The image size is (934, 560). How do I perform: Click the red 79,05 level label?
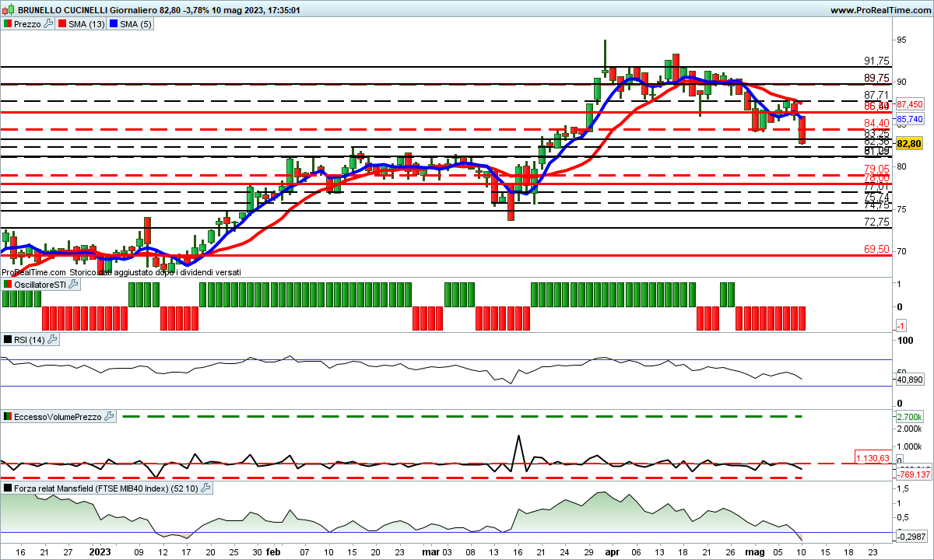876,169
